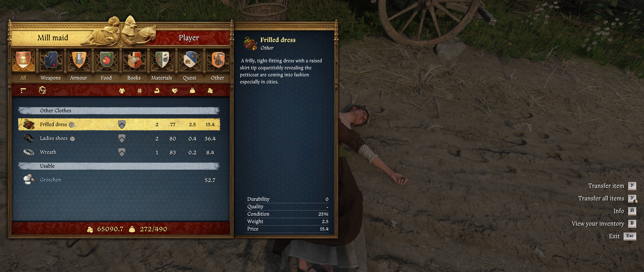This screenshot has width=644, height=272.
Task: Select the Weapons category shield icon
Action: click(x=51, y=60)
